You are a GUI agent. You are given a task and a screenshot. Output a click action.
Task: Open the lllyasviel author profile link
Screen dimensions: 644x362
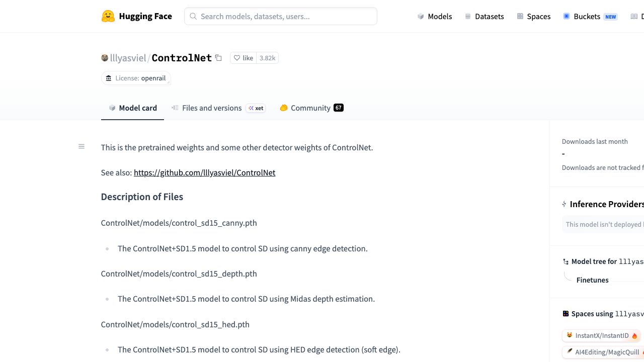[x=128, y=58]
